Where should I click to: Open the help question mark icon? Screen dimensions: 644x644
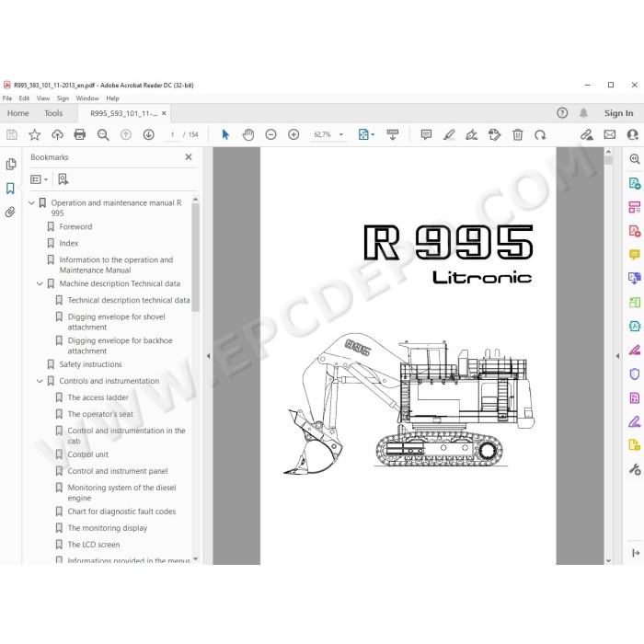(x=562, y=113)
